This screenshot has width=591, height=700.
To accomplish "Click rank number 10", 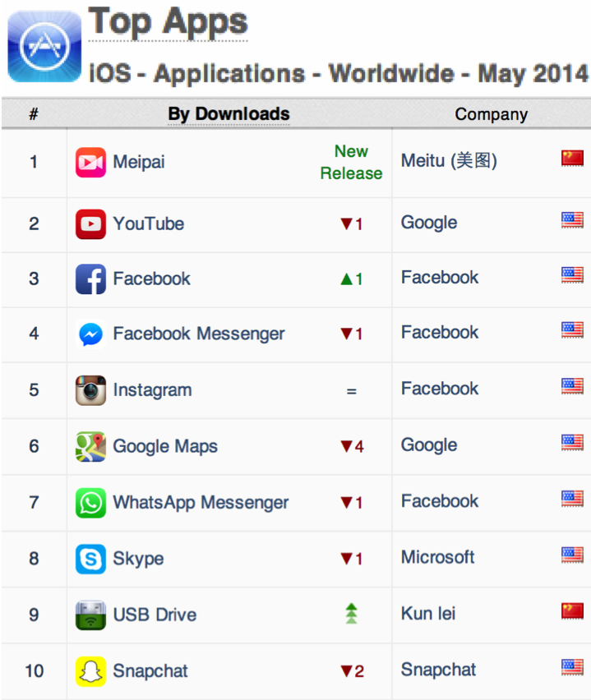I will (34, 671).
